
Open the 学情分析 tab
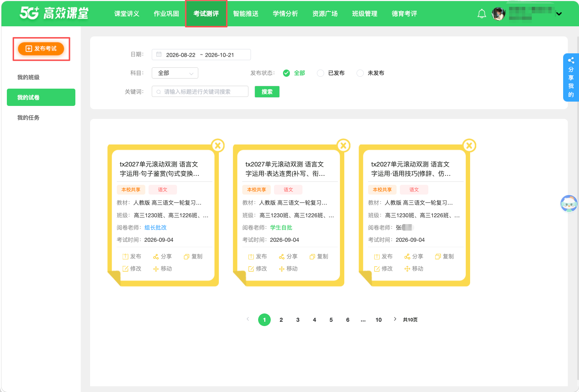tap(286, 14)
